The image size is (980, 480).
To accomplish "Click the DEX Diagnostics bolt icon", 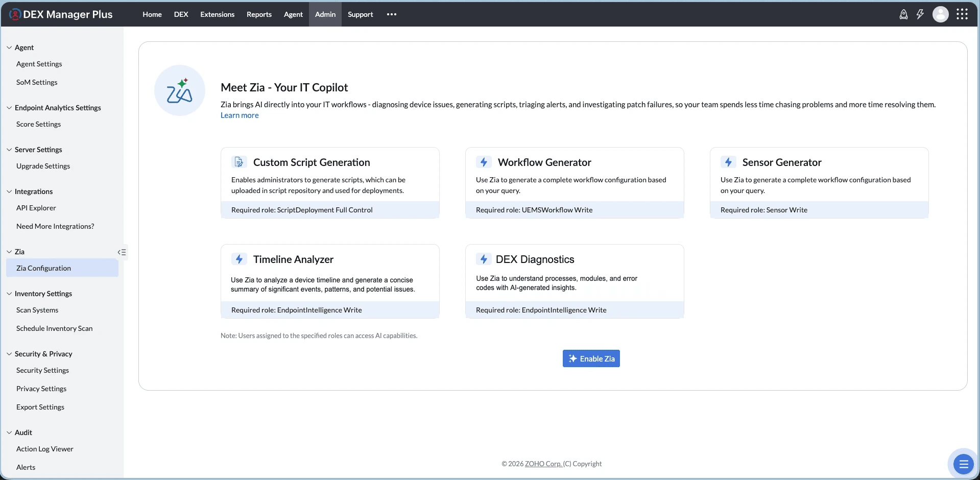I will (x=484, y=259).
